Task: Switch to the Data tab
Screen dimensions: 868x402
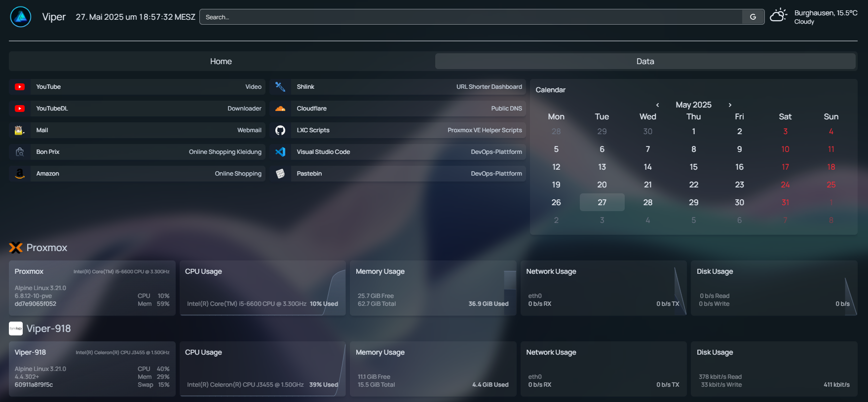Action: 645,62
